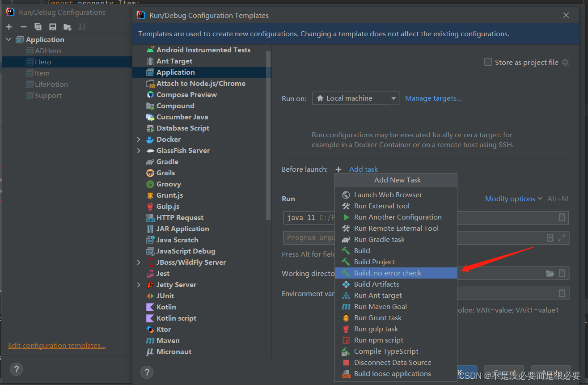Expand the Jetty Server template node
The height and width of the screenshot is (385, 588).
[x=139, y=285]
